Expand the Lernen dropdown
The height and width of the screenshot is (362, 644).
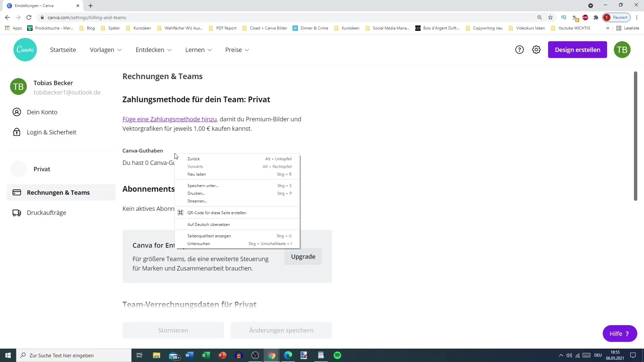pos(199,50)
